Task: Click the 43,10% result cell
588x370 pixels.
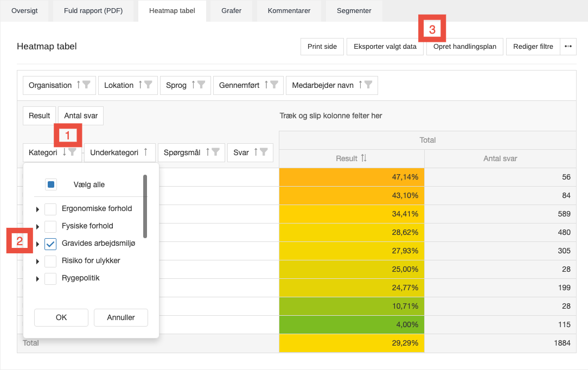Action: (x=351, y=195)
